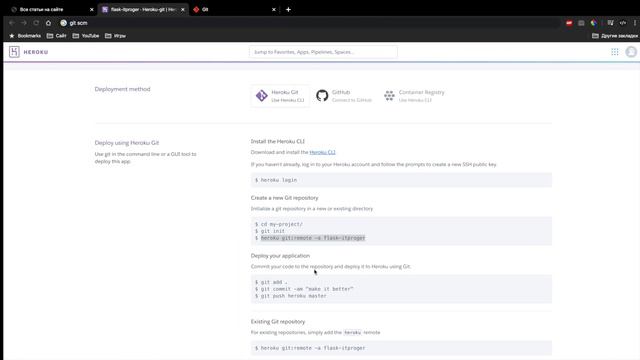Reload the current page
The width and height of the screenshot is (640, 360).
point(36,23)
